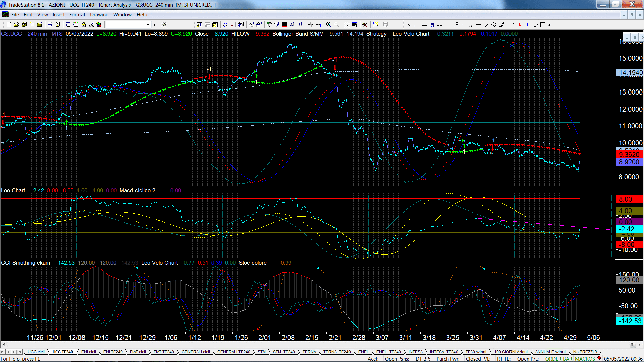Open the Format menu
Image resolution: width=644 pixels, height=362 pixels.
click(77, 15)
